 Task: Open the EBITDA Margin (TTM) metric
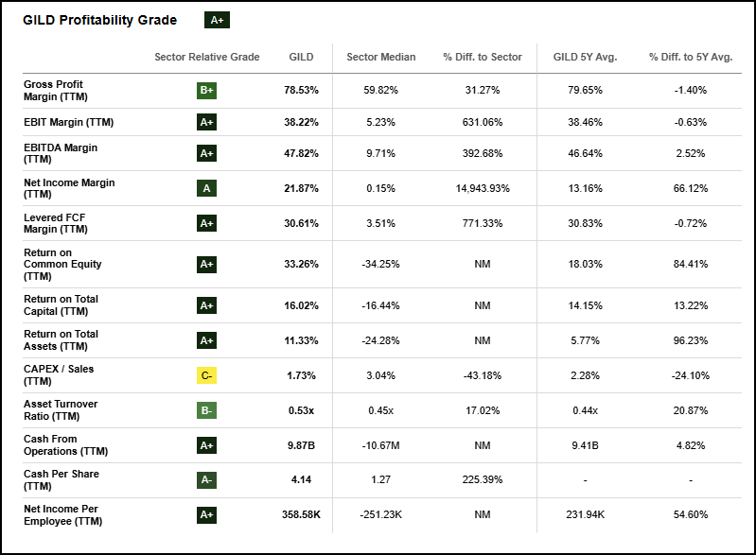(x=61, y=153)
